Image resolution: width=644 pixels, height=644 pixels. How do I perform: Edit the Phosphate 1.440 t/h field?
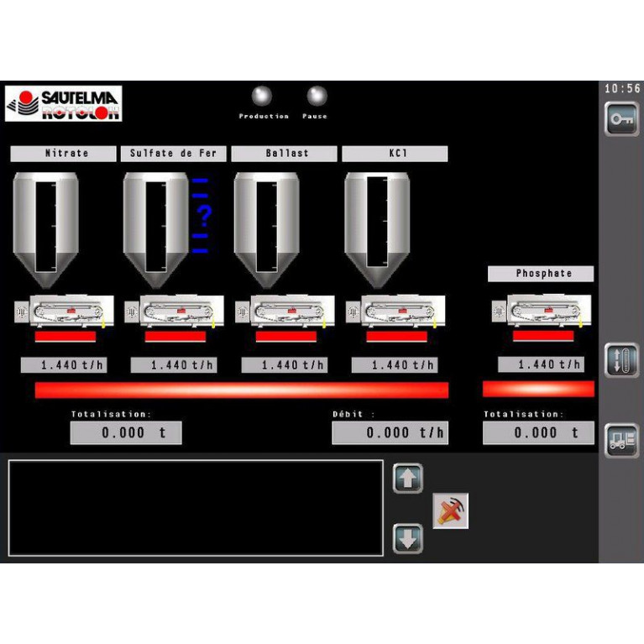(542, 364)
